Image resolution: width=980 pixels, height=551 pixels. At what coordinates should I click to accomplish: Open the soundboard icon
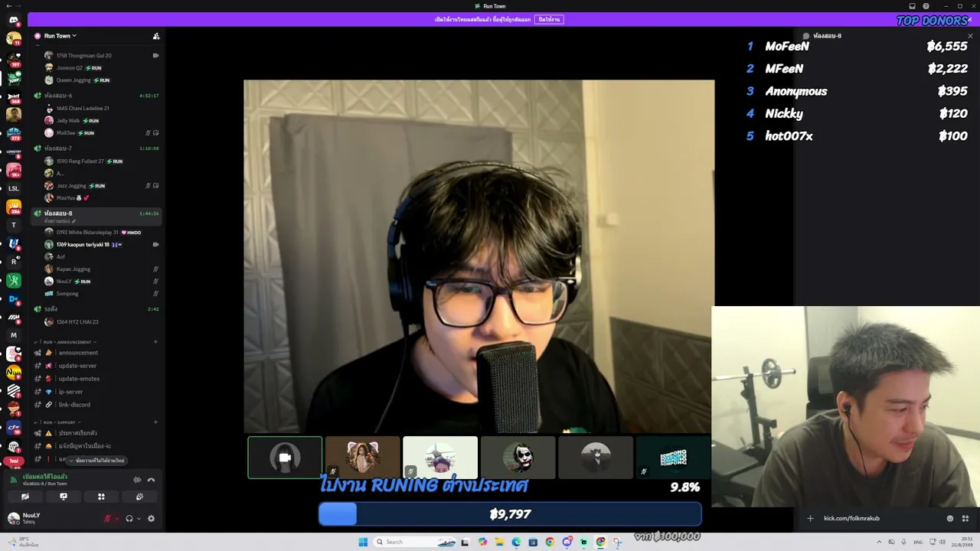pyautogui.click(x=139, y=497)
